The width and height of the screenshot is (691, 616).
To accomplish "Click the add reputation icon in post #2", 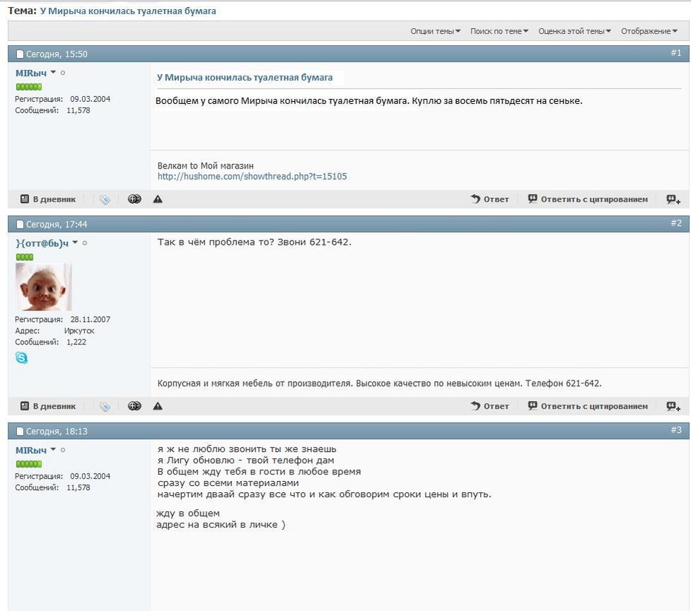I will pyautogui.click(x=134, y=406).
